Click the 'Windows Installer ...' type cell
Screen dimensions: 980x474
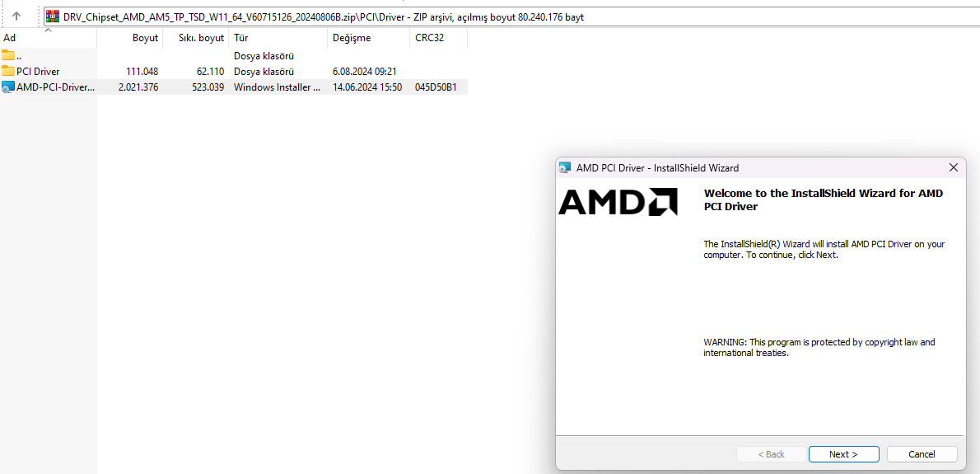tap(278, 87)
